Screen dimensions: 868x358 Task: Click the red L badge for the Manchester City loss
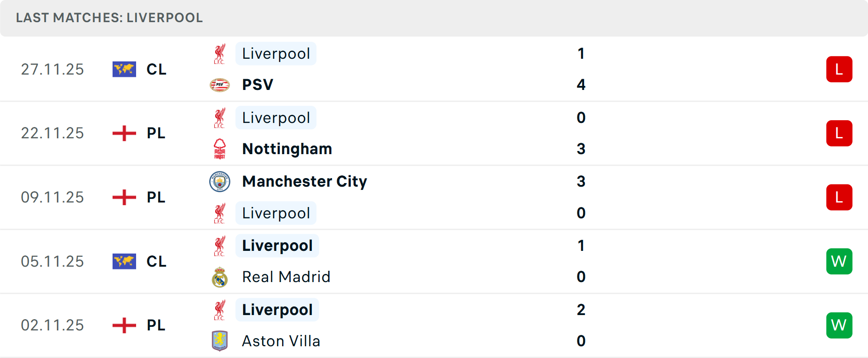point(839,197)
